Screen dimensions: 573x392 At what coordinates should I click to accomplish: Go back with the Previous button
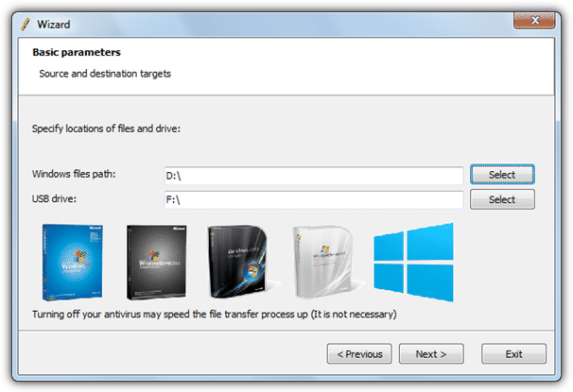[x=359, y=354]
